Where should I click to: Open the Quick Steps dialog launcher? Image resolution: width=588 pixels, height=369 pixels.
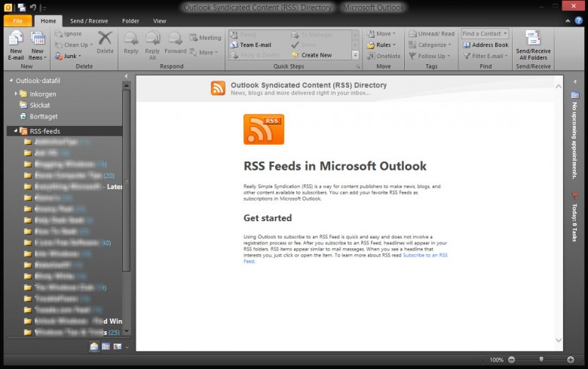[x=358, y=67]
